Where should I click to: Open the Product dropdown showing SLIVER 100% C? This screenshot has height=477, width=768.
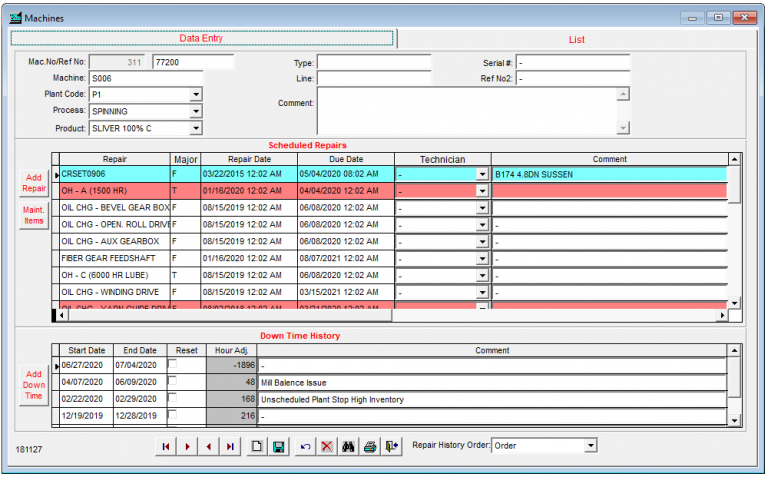[x=196, y=128]
